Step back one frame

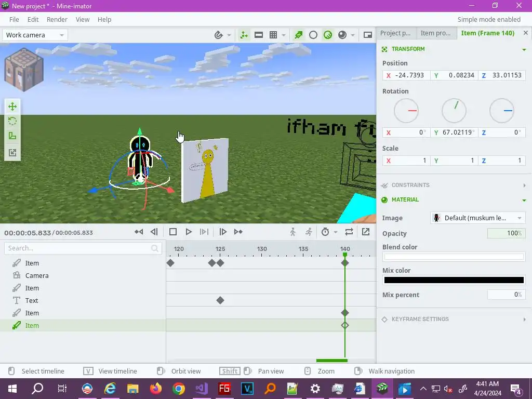[x=154, y=232]
